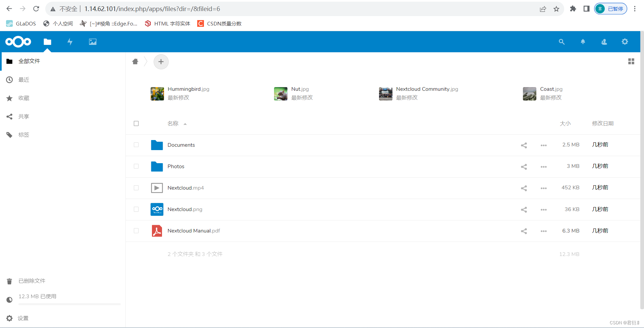Click Nextcloud.png logo thumbnail icon
This screenshot has height=328, width=644.
[x=157, y=209]
